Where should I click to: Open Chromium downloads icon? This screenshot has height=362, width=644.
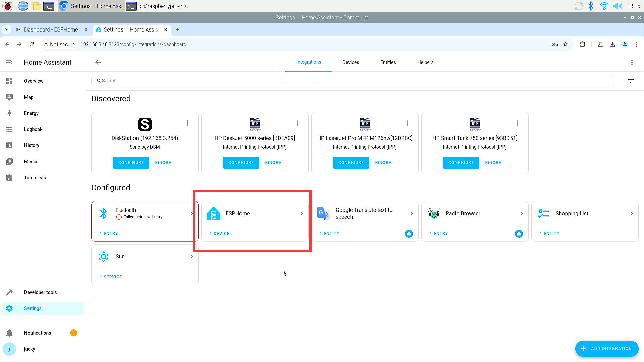(612, 44)
